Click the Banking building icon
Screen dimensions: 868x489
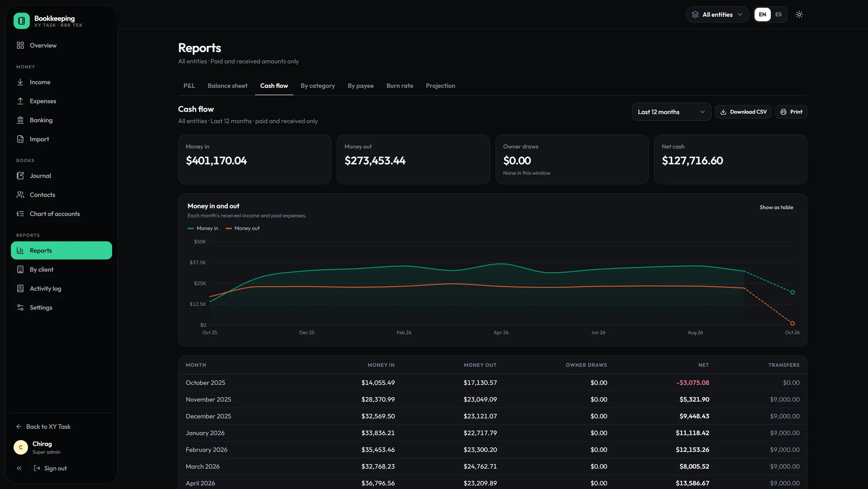coord(20,120)
